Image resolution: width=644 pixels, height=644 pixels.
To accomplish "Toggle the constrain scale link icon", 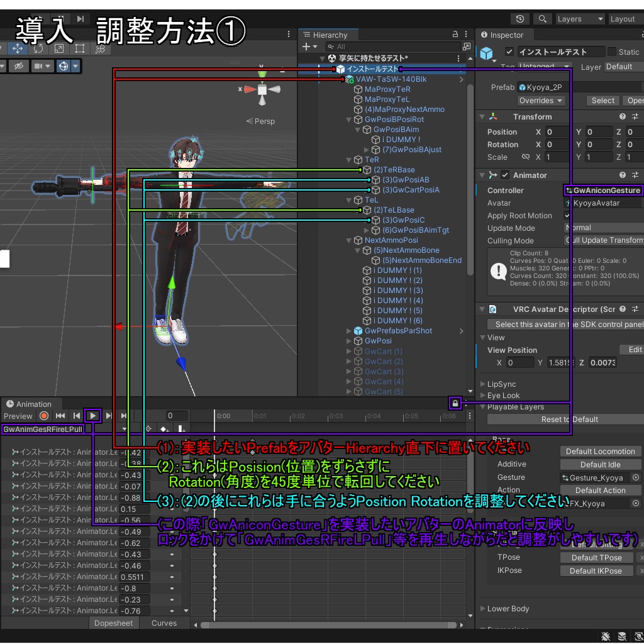I will (x=525, y=157).
